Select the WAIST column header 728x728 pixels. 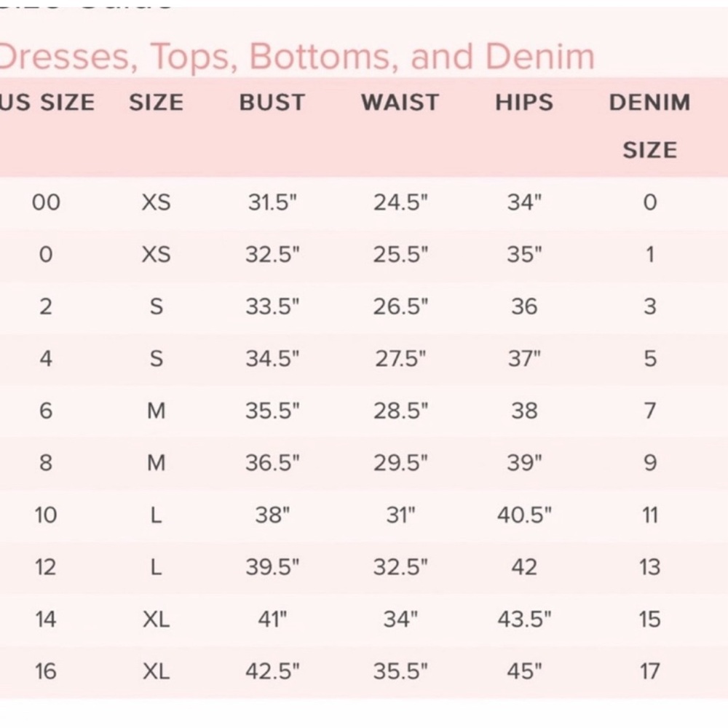(400, 103)
